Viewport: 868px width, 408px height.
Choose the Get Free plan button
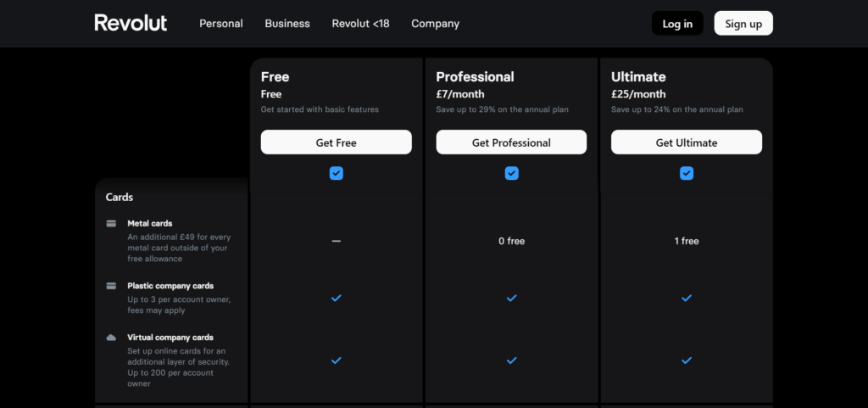[336, 143]
